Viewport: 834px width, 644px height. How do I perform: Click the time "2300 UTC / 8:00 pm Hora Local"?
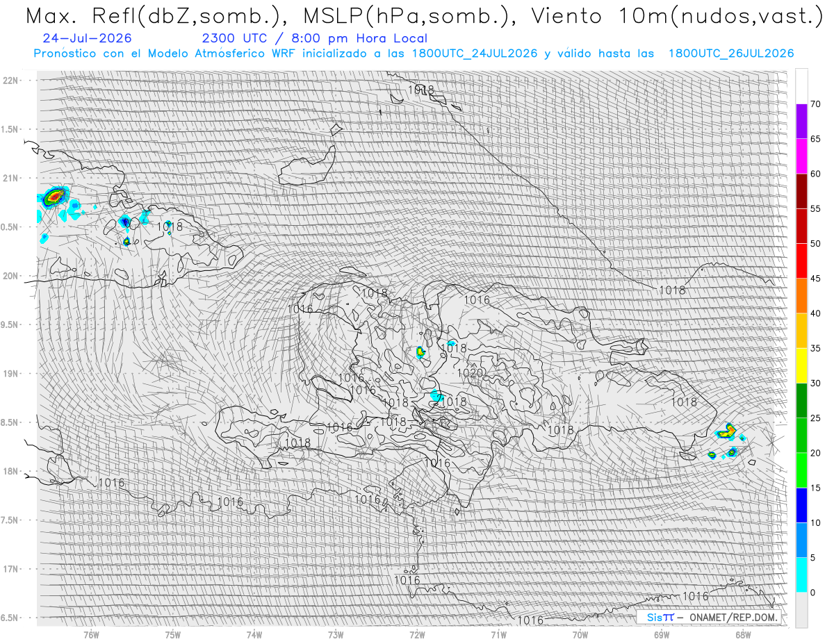(315, 38)
